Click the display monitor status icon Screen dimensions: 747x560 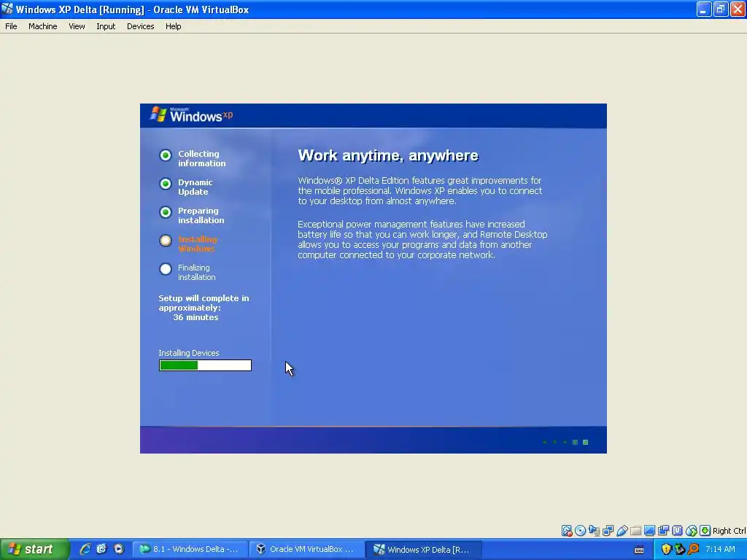coord(649,531)
